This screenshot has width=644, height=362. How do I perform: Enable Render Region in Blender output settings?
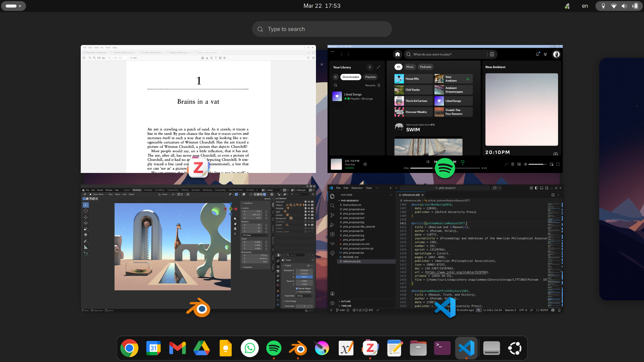point(297,288)
